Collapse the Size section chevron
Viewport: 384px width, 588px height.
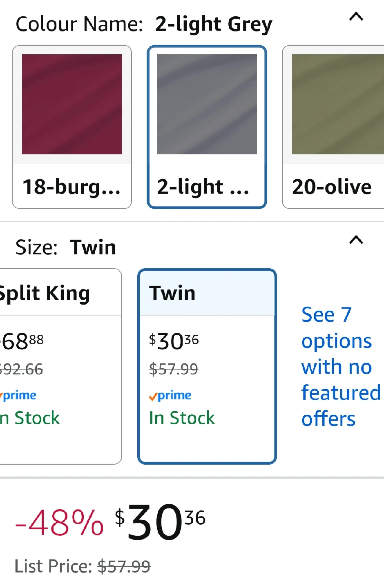[x=356, y=240]
